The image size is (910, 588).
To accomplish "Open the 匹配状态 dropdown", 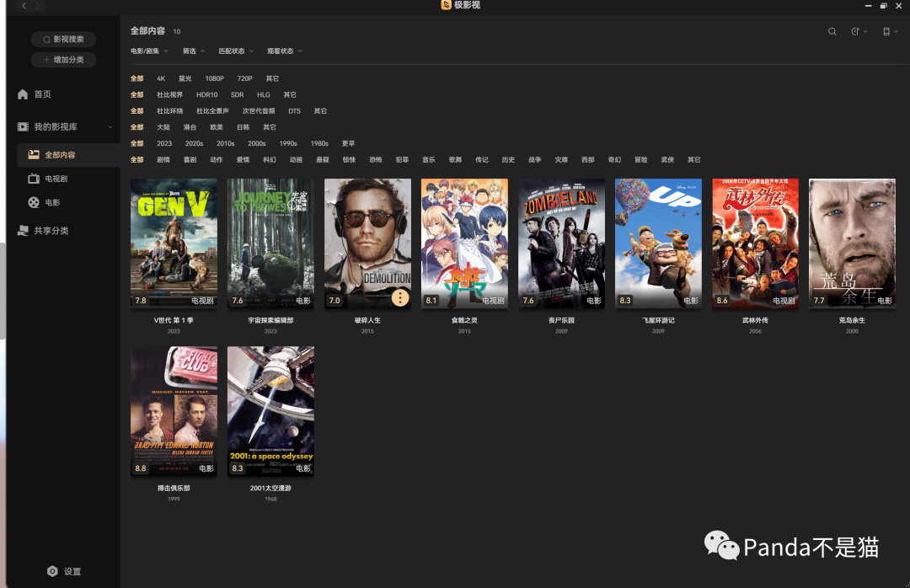I will point(236,51).
